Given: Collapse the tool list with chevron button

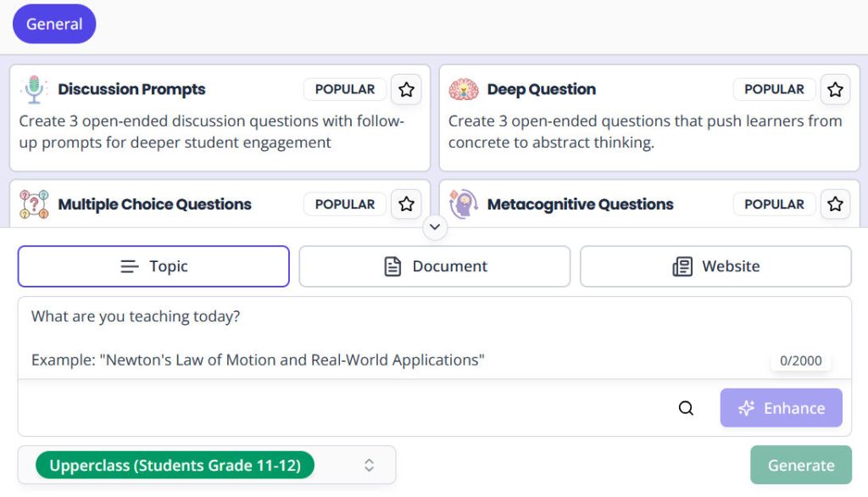Looking at the screenshot, I should [435, 227].
